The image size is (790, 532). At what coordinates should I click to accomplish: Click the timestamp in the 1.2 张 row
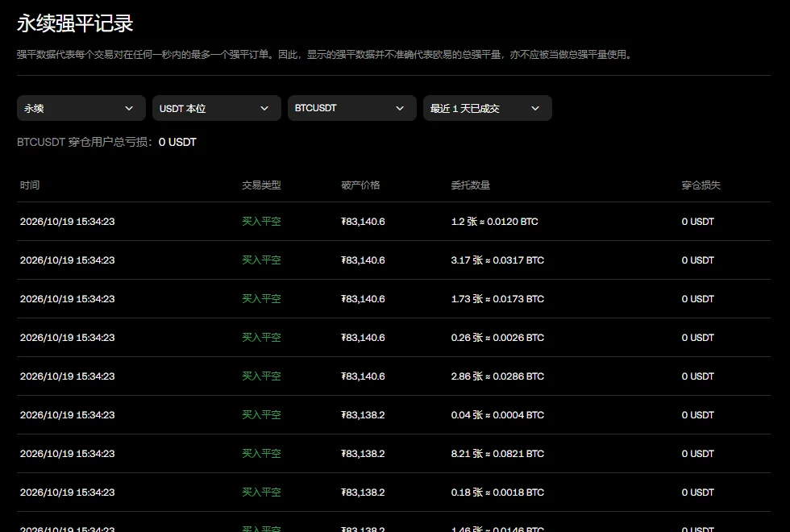point(68,222)
